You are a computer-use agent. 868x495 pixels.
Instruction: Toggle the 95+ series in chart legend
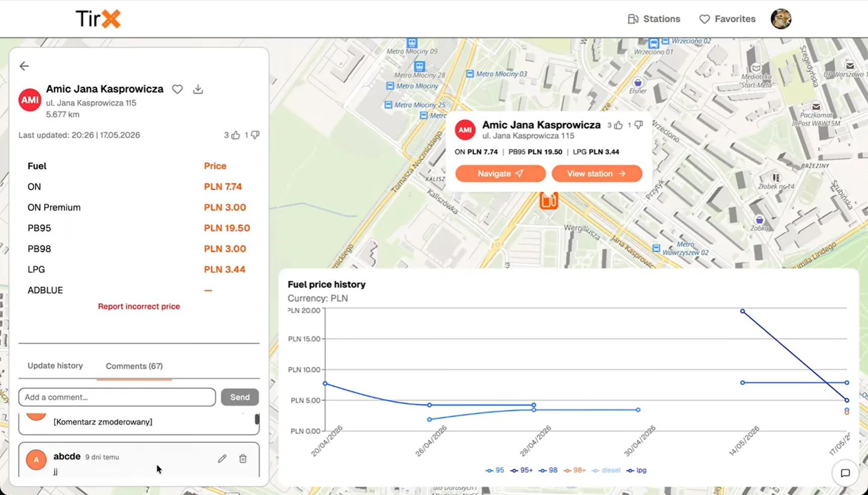522,470
